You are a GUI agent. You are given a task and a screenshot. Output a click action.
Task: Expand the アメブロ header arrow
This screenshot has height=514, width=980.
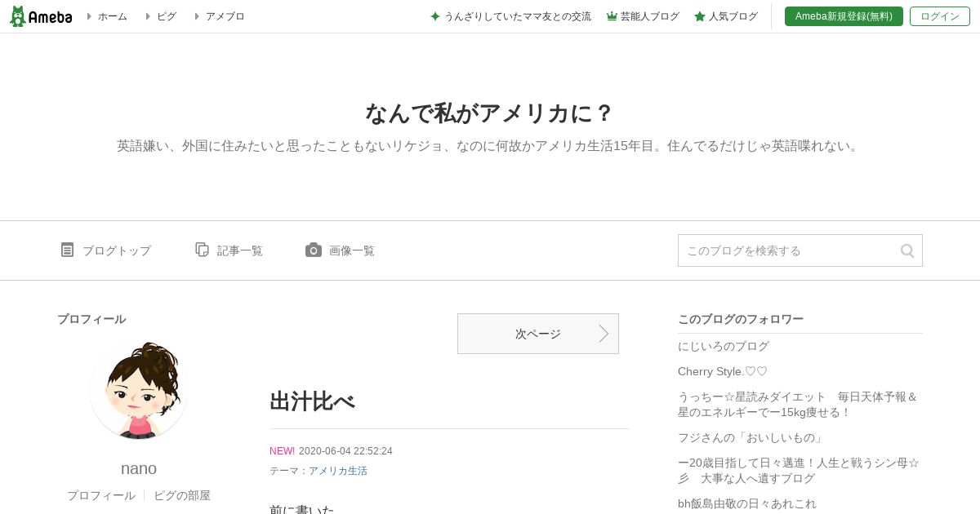coord(197,16)
